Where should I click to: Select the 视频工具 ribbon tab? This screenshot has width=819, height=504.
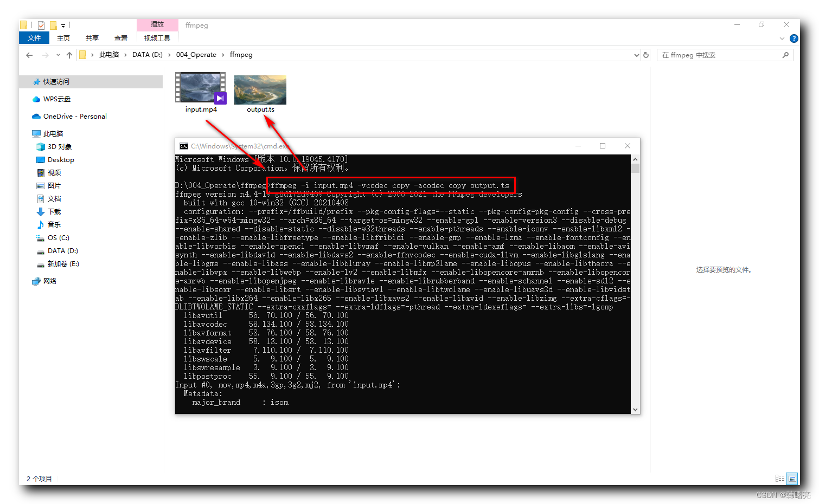click(x=157, y=38)
